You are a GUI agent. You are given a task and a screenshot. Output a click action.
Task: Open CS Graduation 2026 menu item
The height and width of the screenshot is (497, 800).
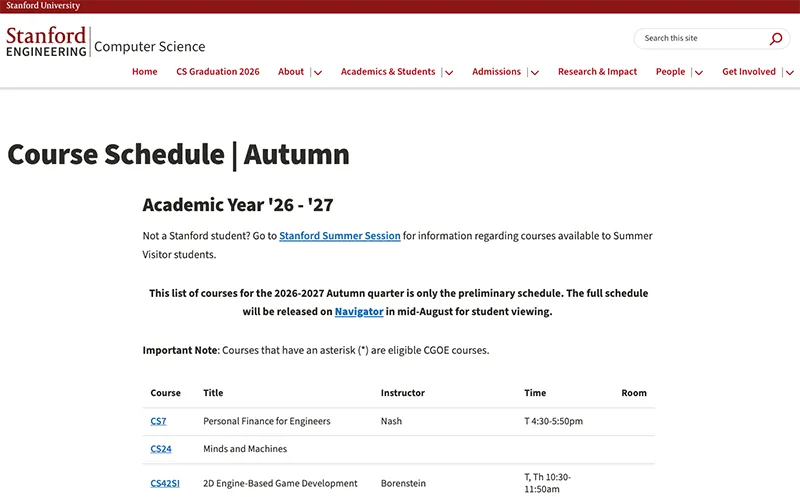coord(218,72)
